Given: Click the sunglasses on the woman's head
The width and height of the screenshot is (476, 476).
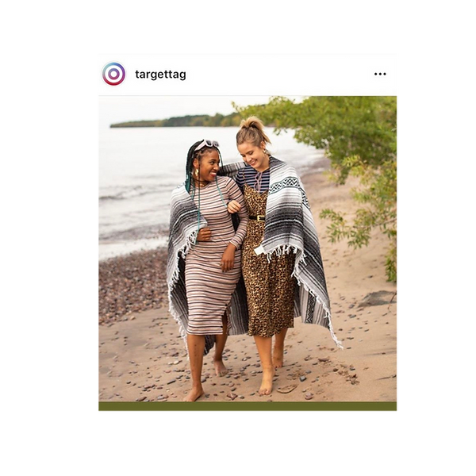Looking at the screenshot, I should click(207, 144).
